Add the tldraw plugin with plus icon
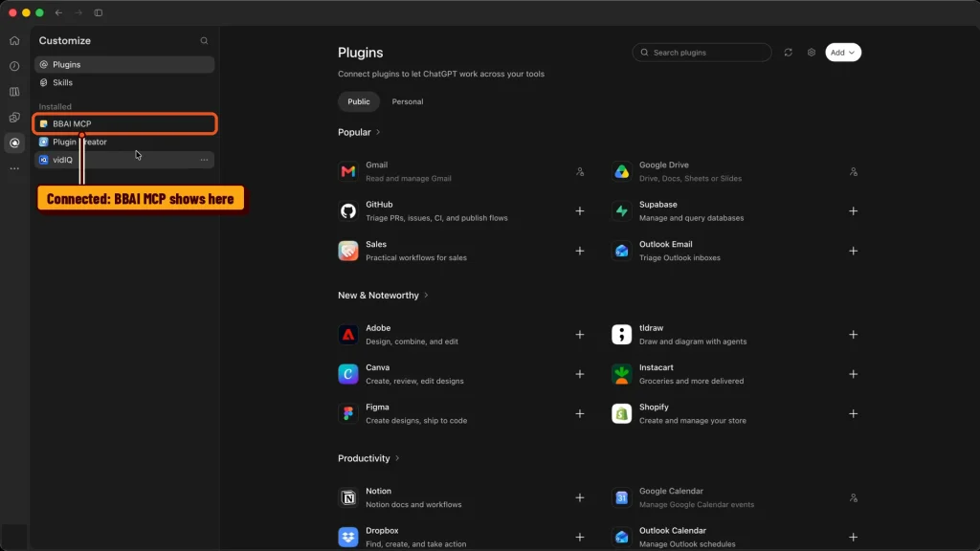This screenshot has height=551, width=980. click(853, 335)
